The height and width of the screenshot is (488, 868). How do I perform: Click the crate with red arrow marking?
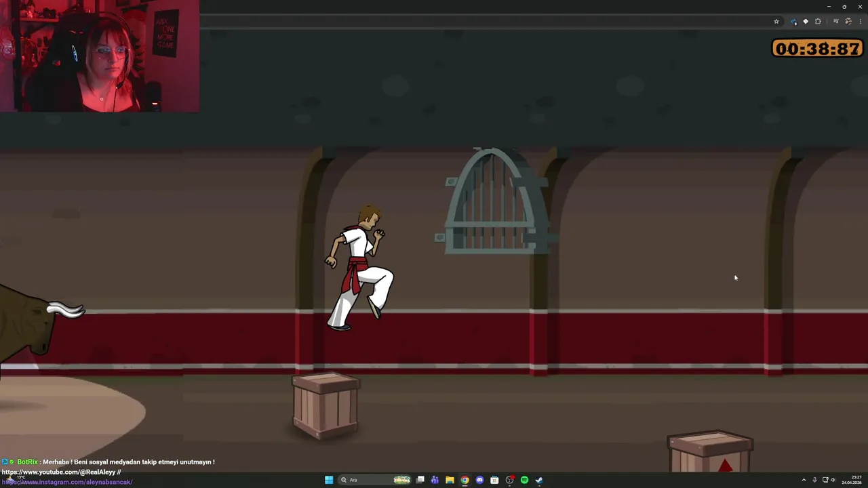pos(710,451)
